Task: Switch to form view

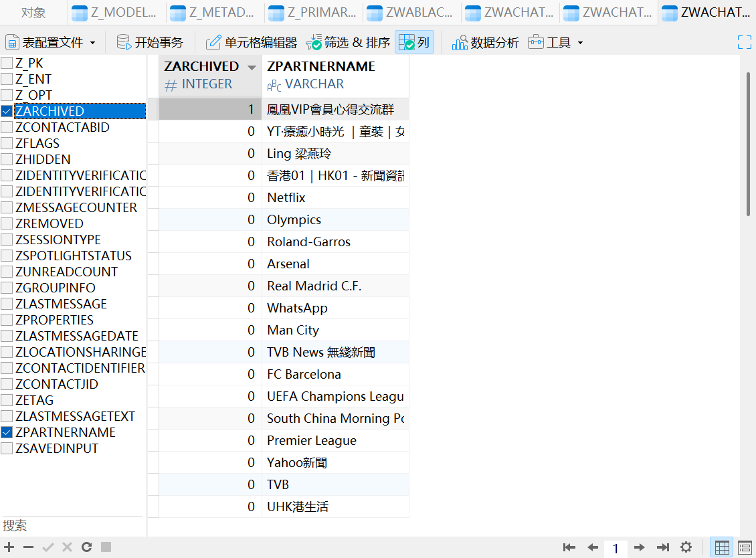Action: tap(745, 547)
